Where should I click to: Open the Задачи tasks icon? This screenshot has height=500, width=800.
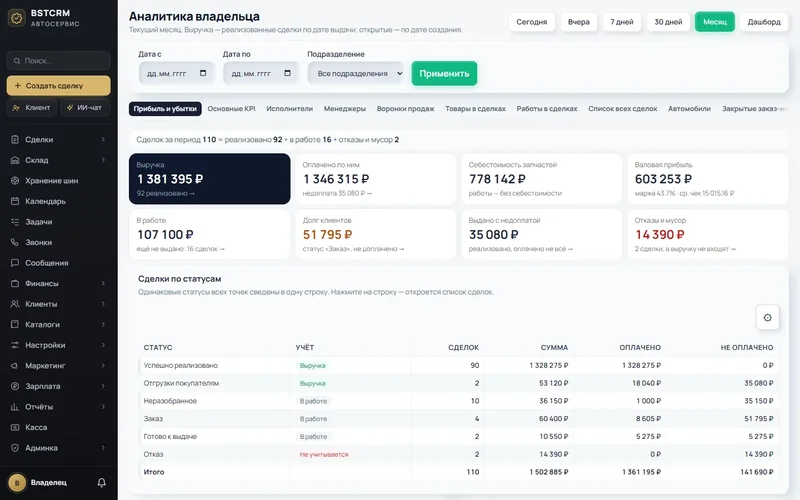(15, 221)
